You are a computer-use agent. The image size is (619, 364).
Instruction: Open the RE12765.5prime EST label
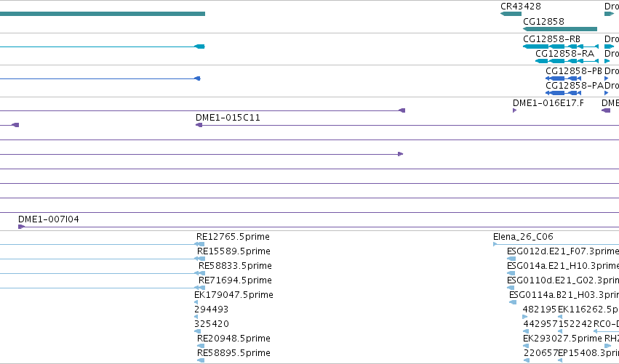tap(233, 237)
